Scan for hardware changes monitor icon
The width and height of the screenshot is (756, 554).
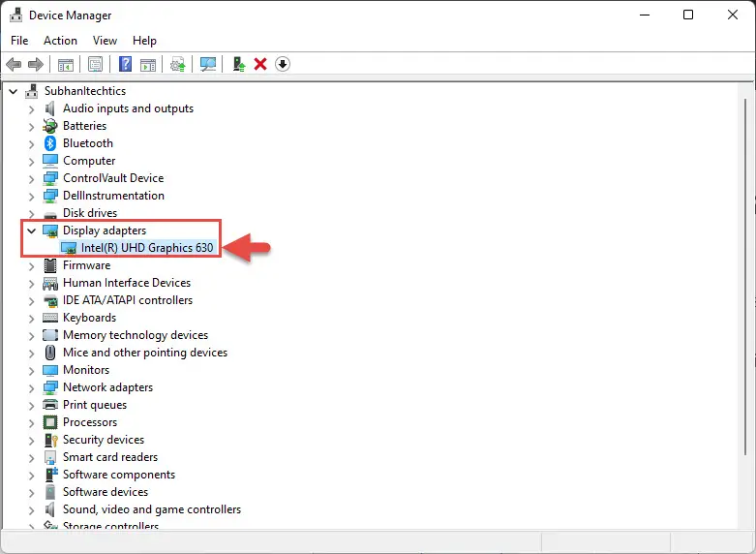click(x=208, y=64)
